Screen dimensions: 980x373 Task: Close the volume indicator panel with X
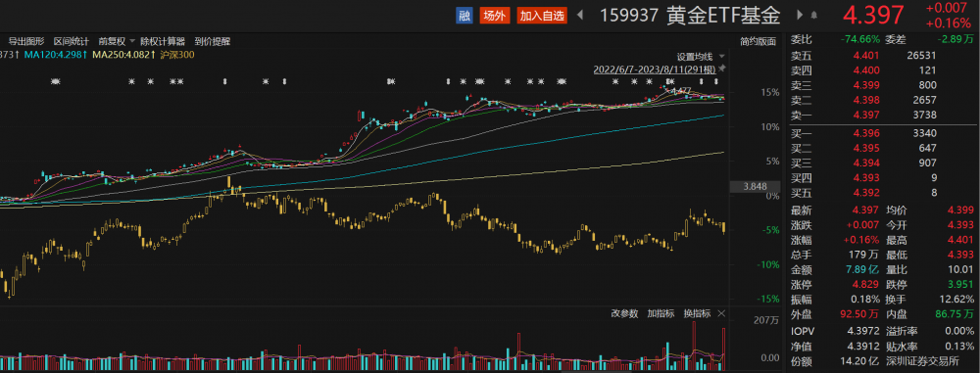(721, 313)
